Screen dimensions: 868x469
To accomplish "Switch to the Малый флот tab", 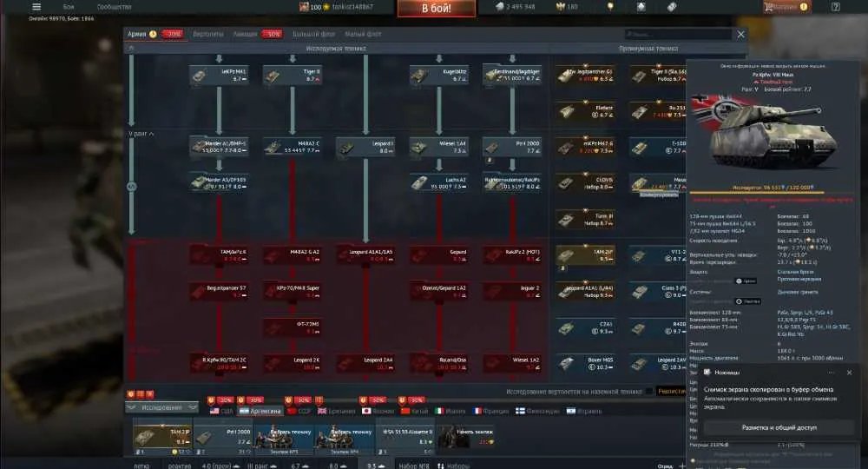I will click(363, 34).
